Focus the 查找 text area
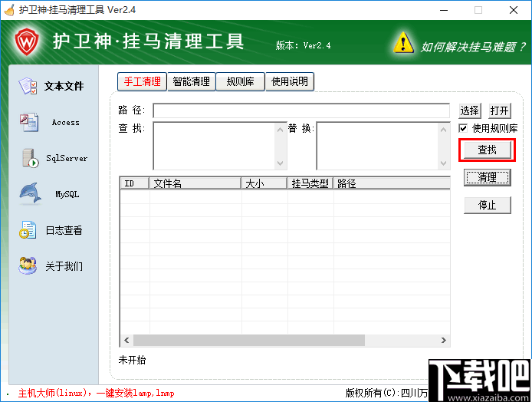Screen dimensions: 532x402 pos(215,146)
